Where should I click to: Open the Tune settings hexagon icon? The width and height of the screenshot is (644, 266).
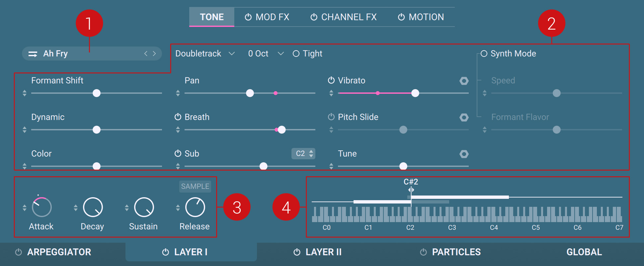(464, 154)
